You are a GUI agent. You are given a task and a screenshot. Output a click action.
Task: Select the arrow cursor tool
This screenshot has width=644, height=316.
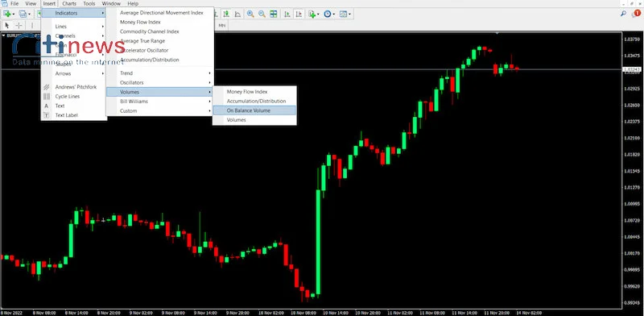click(6, 26)
